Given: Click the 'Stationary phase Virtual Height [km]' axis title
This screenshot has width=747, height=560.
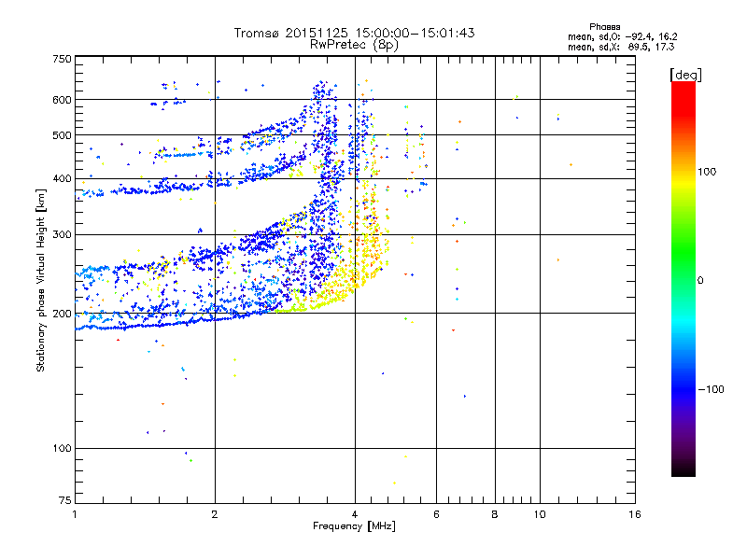Looking at the screenshot, I should 41,280.
